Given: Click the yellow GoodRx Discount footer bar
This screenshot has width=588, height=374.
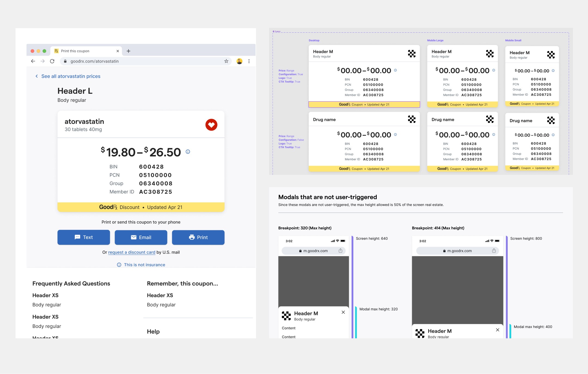Looking at the screenshot, I should (x=141, y=207).
